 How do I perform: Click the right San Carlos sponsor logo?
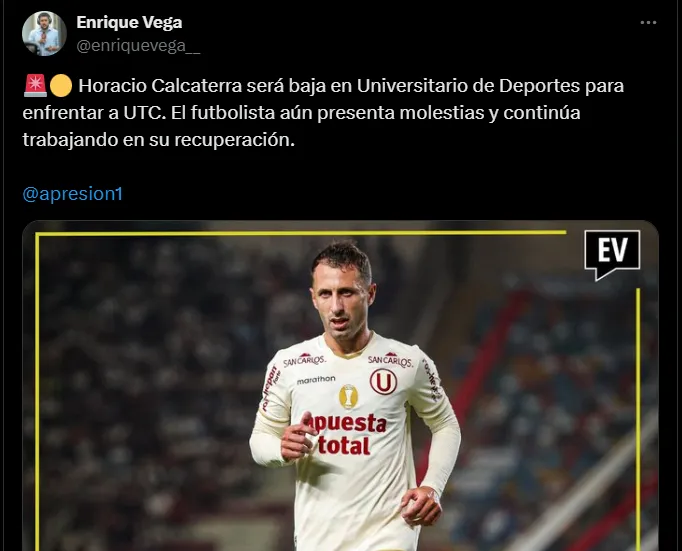pos(390,360)
